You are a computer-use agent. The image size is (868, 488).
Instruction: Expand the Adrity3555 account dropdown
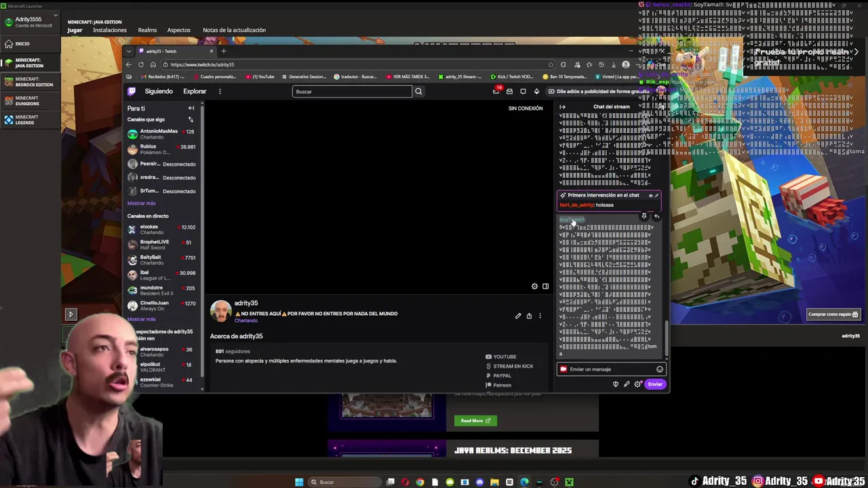pyautogui.click(x=56, y=16)
